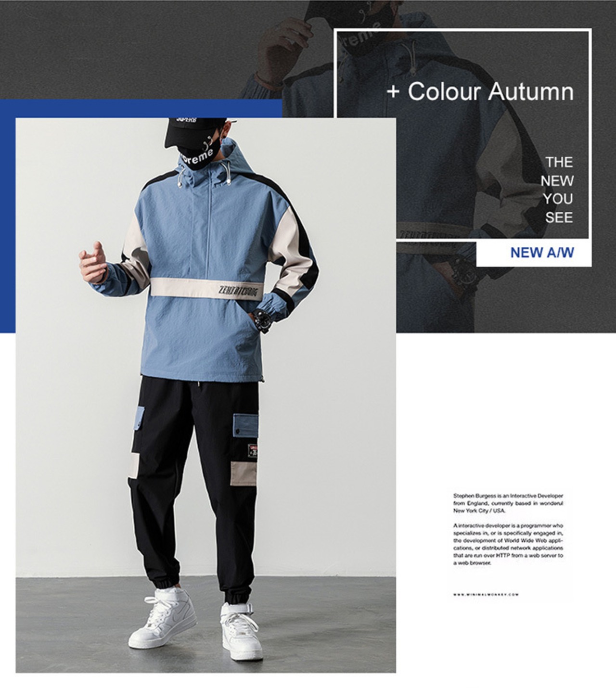Viewport: 616px width, 689px height.
Task: Click the + Colour Autumn heading
Action: click(x=480, y=91)
